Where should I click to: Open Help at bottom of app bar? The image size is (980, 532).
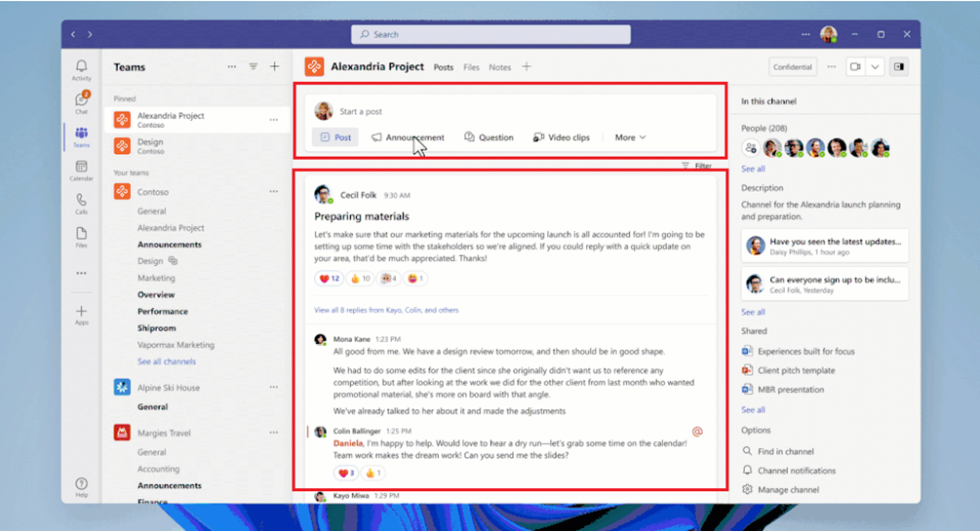[81, 487]
